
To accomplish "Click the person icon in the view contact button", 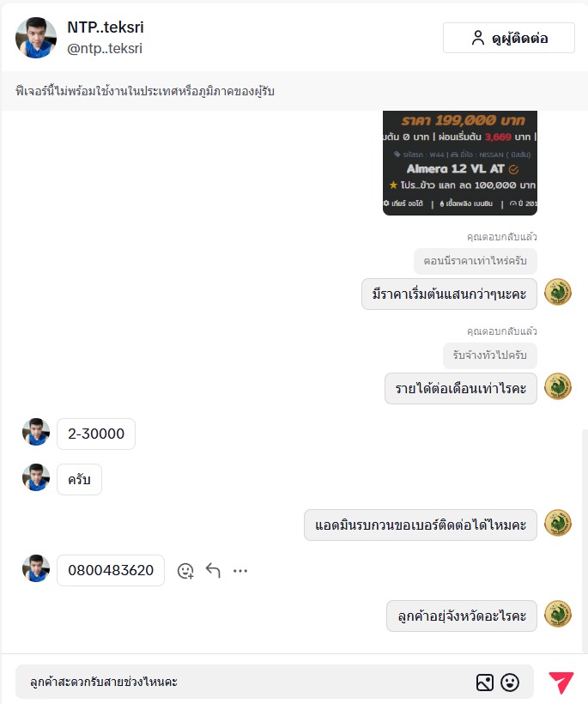I will [478, 38].
